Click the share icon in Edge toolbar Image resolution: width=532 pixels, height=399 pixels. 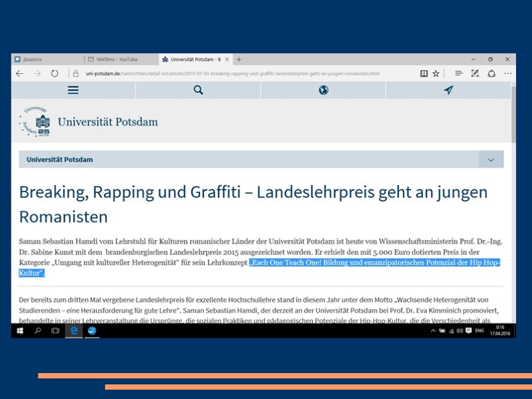(x=491, y=73)
